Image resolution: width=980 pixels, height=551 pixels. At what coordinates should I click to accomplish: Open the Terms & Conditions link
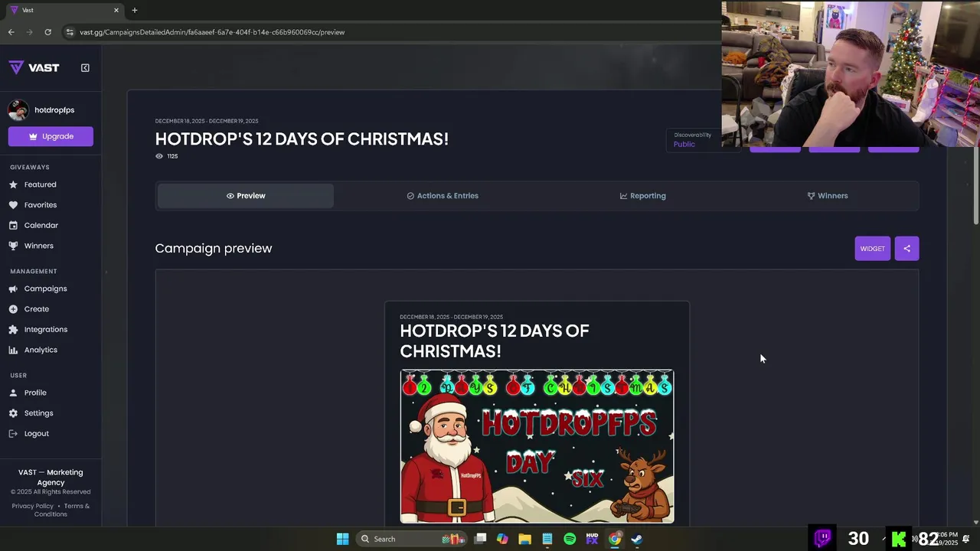click(x=62, y=510)
